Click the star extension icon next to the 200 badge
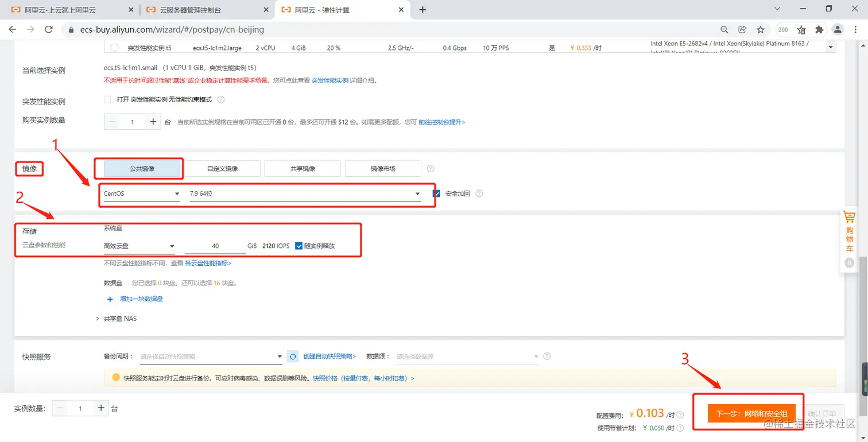The width and height of the screenshot is (868, 442). [801, 29]
